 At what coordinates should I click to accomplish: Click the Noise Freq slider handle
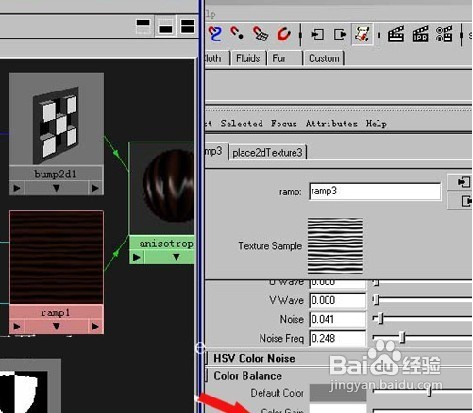point(402,338)
